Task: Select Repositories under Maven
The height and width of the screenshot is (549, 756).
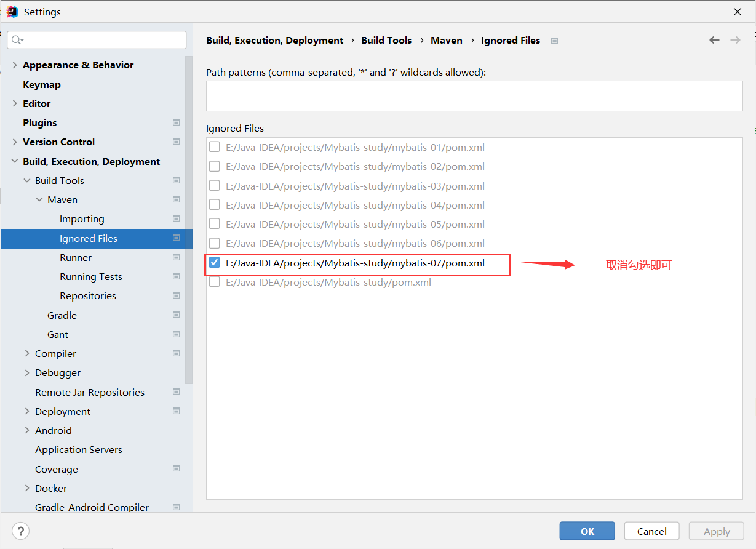Action: pos(88,295)
